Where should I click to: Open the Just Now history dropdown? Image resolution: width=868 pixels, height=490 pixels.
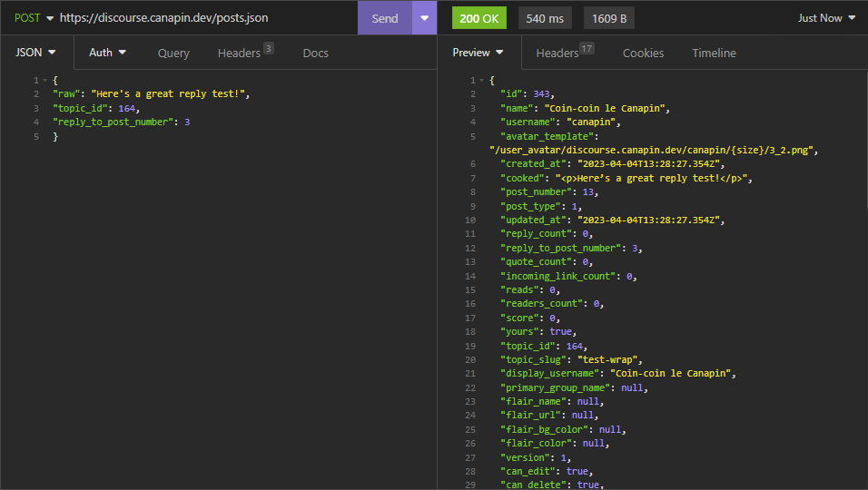click(x=826, y=18)
